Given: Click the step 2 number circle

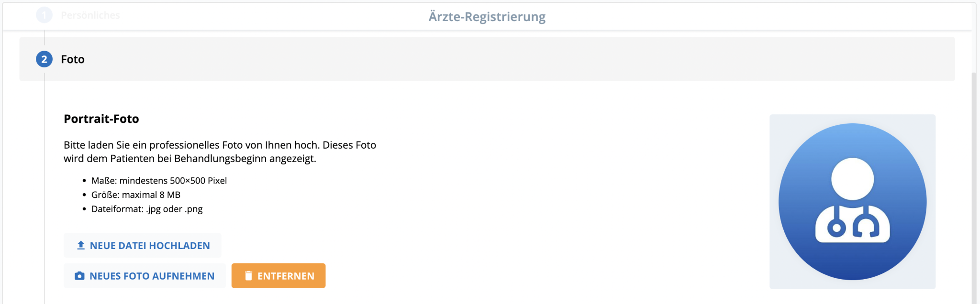Looking at the screenshot, I should pyautogui.click(x=44, y=59).
